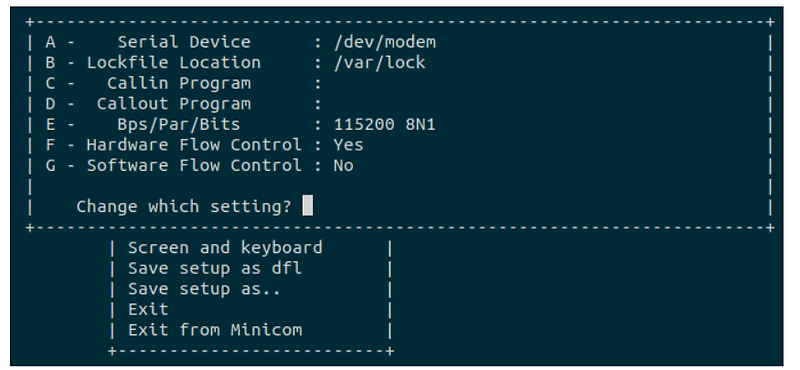
Task: Click the /dev/modem device path value
Action: [x=385, y=42]
